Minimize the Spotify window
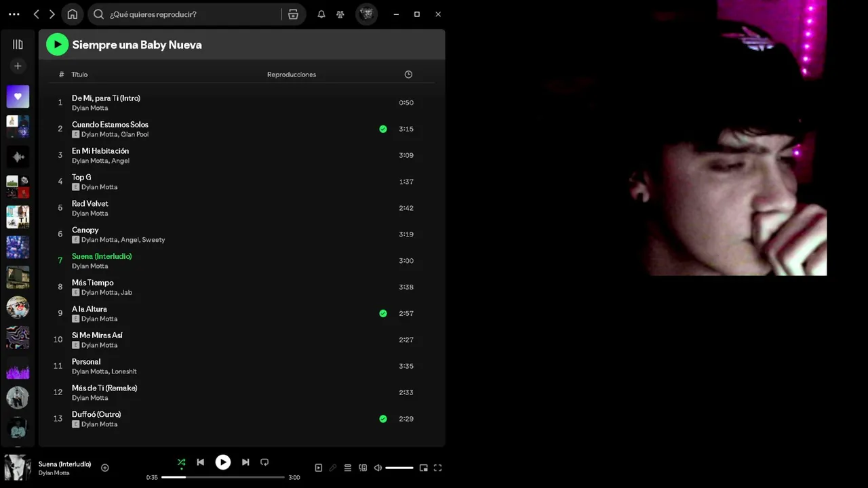This screenshot has height=488, width=868. click(396, 14)
